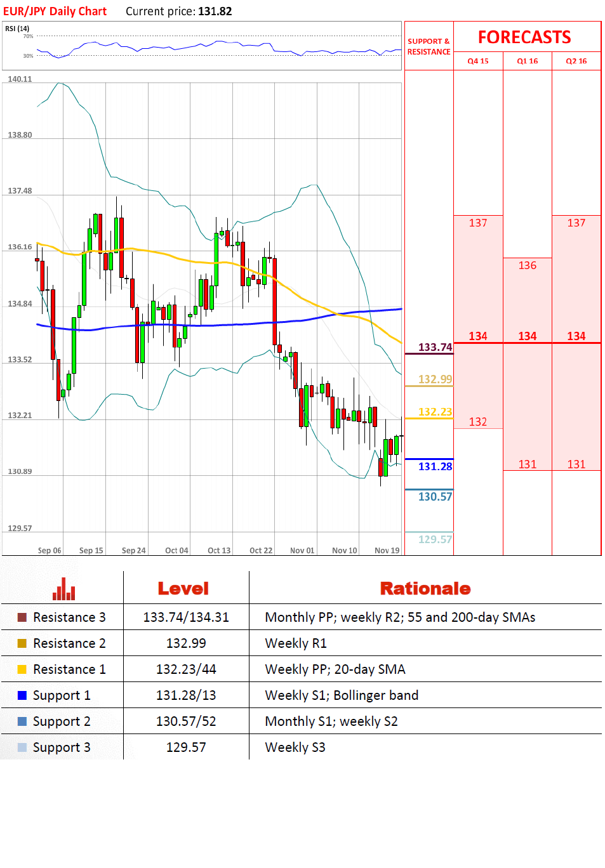Click the Q2 16 median forecast 134

(x=576, y=336)
